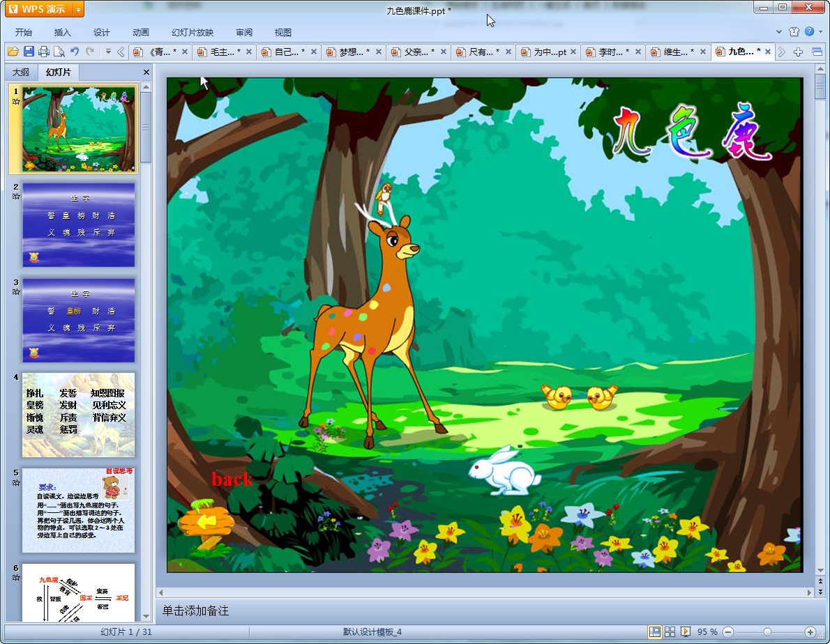Click the animation star icon beside slide 2

coord(16,197)
